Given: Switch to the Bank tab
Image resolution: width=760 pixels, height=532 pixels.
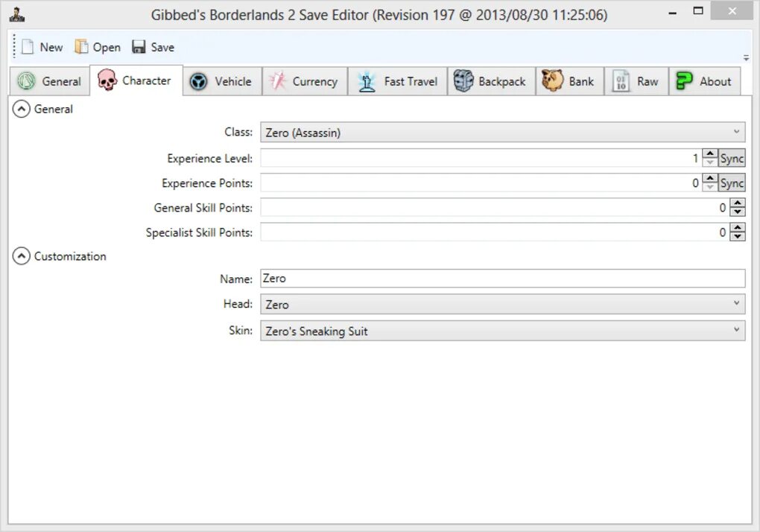Looking at the screenshot, I should click(570, 81).
